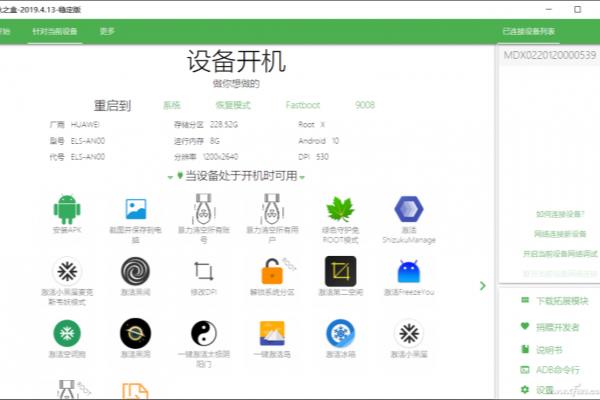This screenshot has width=600, height=400.
Task: Click the 8G memory value
Action: coord(215,141)
